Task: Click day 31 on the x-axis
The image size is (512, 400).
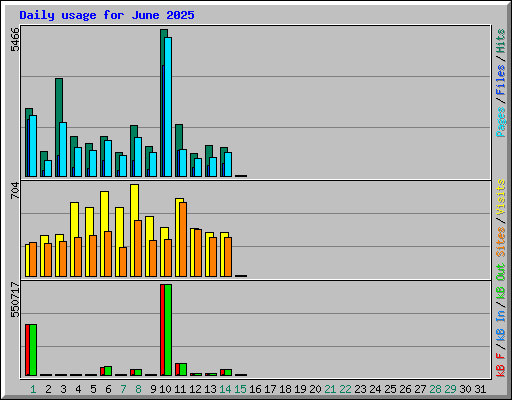Action: tap(480, 389)
